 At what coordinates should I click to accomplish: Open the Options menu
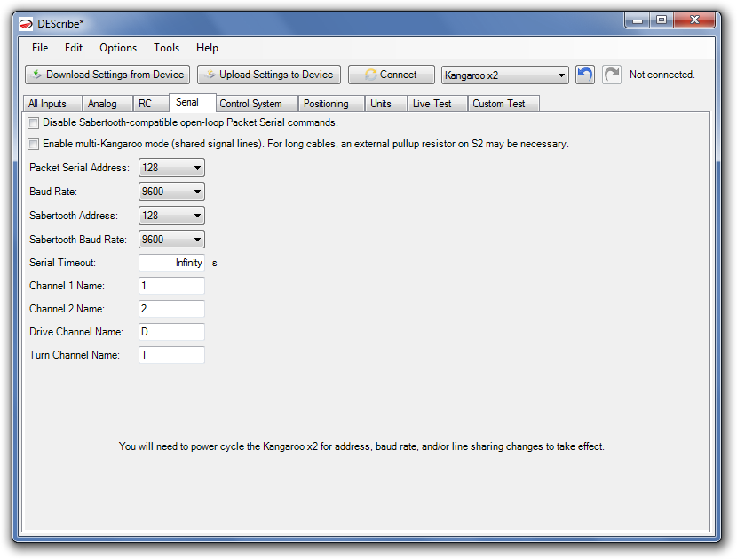tap(118, 48)
